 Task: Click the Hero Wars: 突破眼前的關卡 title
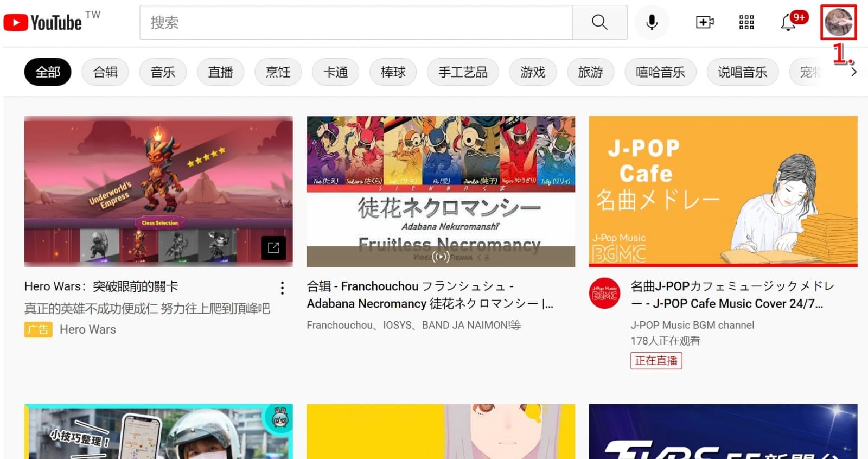click(x=101, y=286)
